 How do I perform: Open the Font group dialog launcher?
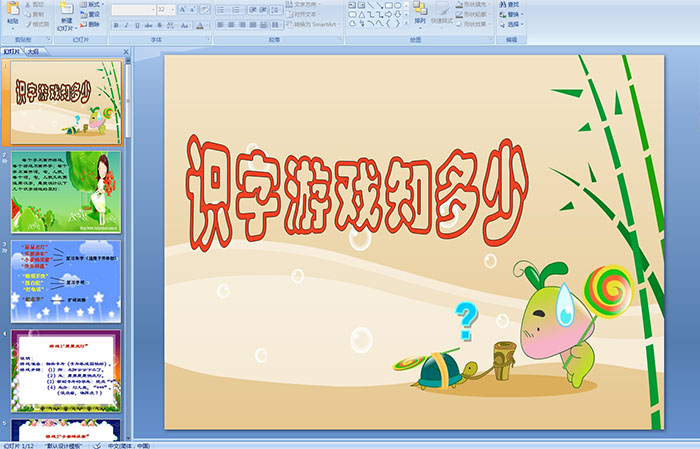(x=208, y=39)
